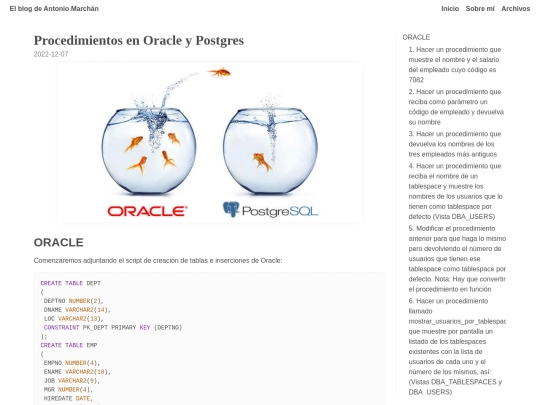Open contents item 2 about employee code parameter

point(456,107)
